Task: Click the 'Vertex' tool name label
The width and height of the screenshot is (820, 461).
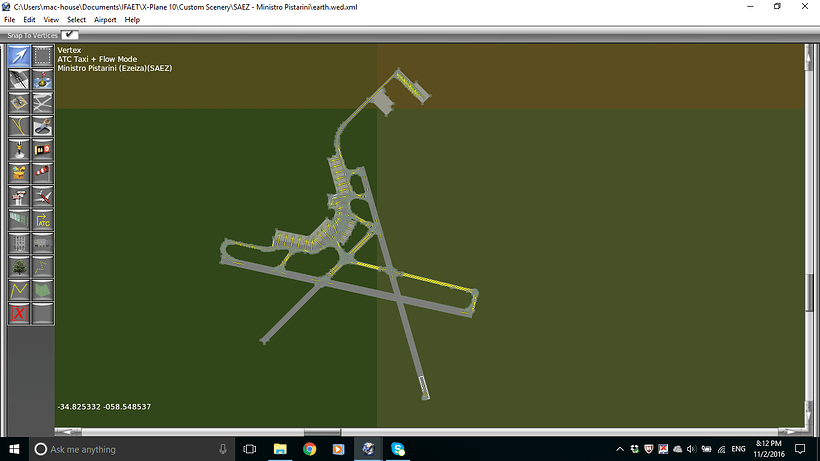Action: point(69,50)
